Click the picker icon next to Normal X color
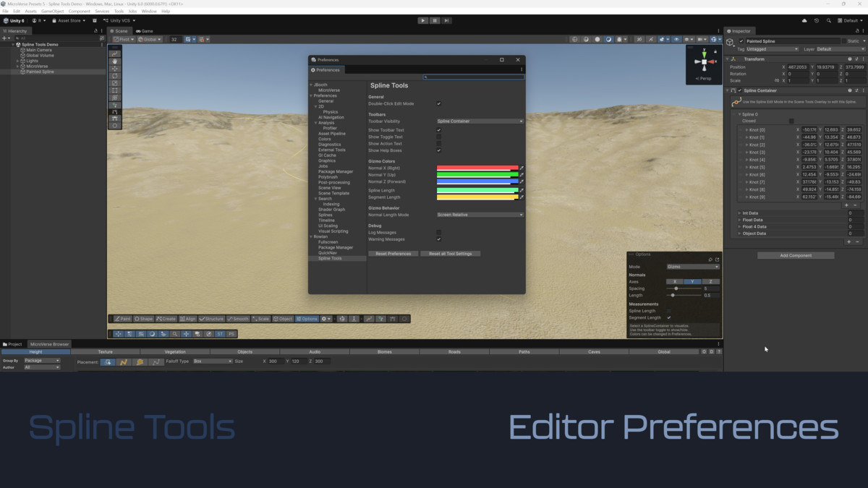868x488 pixels. (522, 168)
